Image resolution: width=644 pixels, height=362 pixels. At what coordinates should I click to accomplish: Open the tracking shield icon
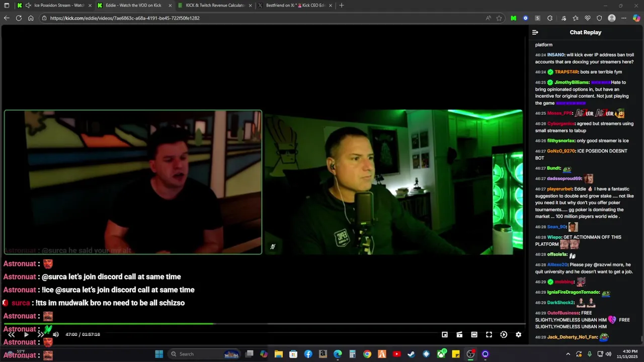pos(599,18)
